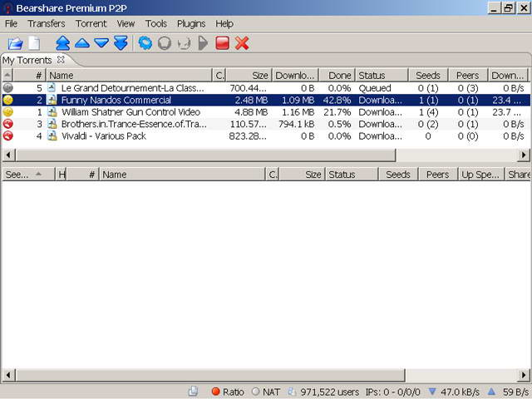Click the grey health icon of Le Grand Detournement

(x=7, y=88)
